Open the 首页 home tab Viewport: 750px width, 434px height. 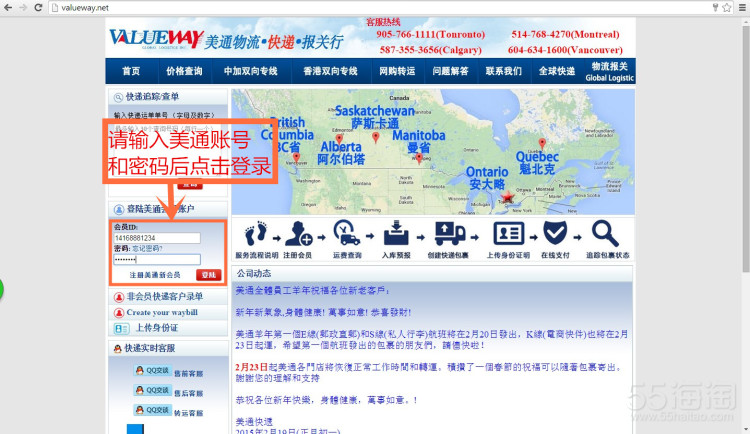pyautogui.click(x=131, y=71)
